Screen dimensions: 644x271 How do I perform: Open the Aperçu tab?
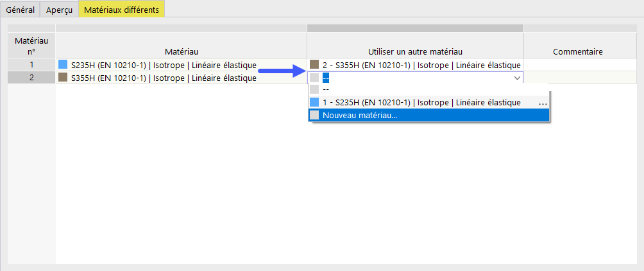click(x=59, y=10)
